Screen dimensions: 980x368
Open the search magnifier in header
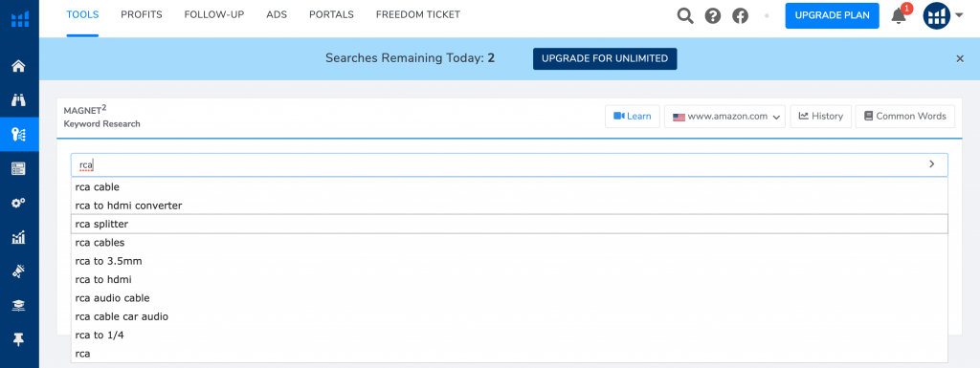(685, 15)
